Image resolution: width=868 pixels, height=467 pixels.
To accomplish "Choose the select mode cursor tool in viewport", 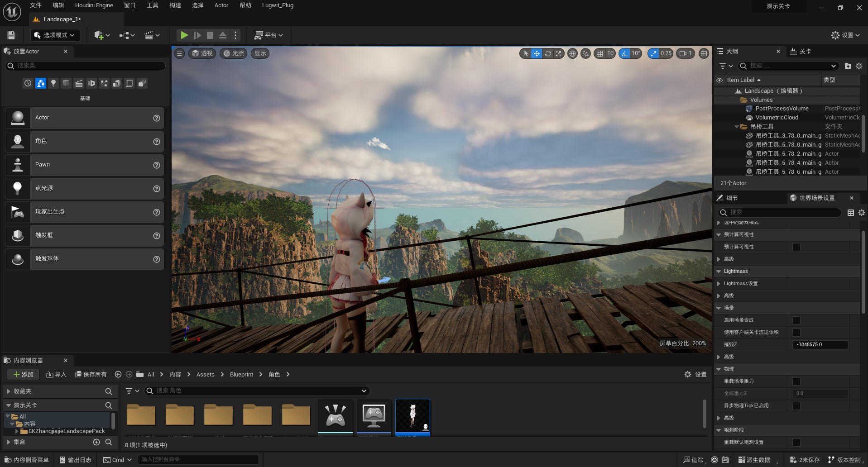I will pyautogui.click(x=525, y=53).
